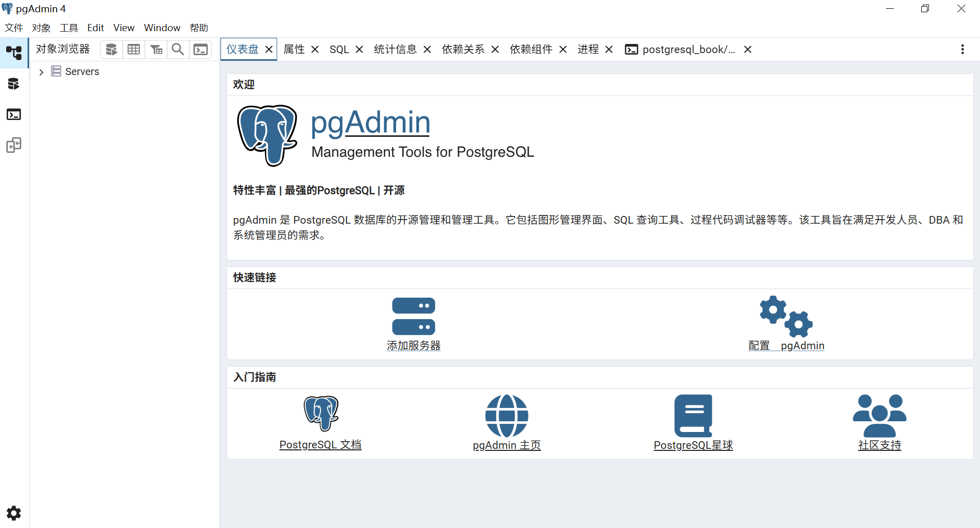The image size is (980, 528).
Task: Click the Search Objects magnifier icon
Action: point(178,50)
